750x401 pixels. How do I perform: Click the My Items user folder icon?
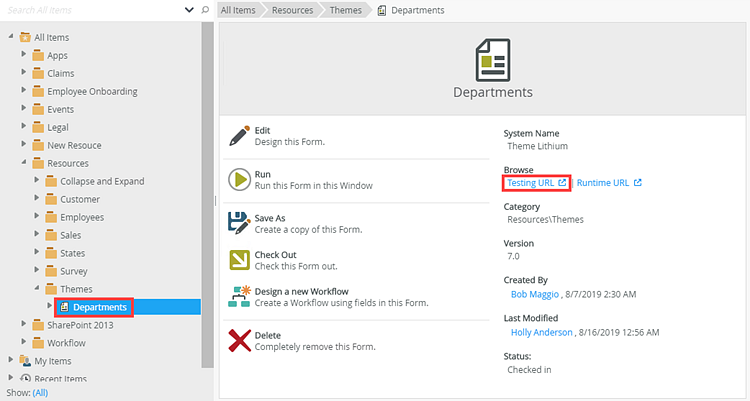(x=25, y=361)
